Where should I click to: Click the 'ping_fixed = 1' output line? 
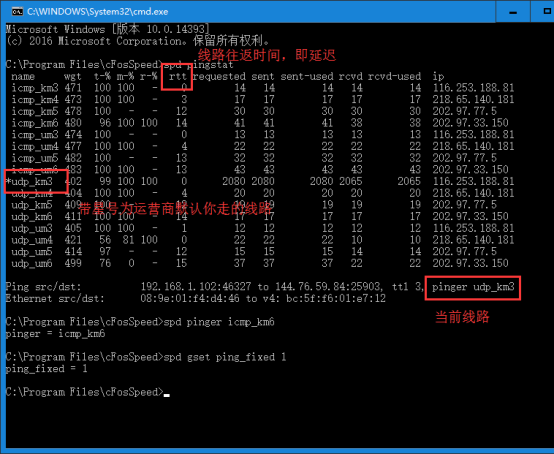(x=46, y=369)
